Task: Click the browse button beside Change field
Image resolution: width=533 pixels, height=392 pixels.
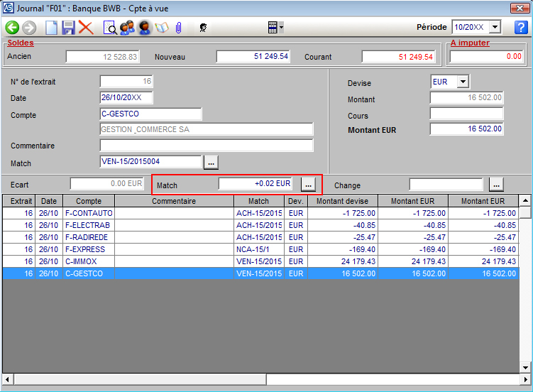Action: point(496,184)
